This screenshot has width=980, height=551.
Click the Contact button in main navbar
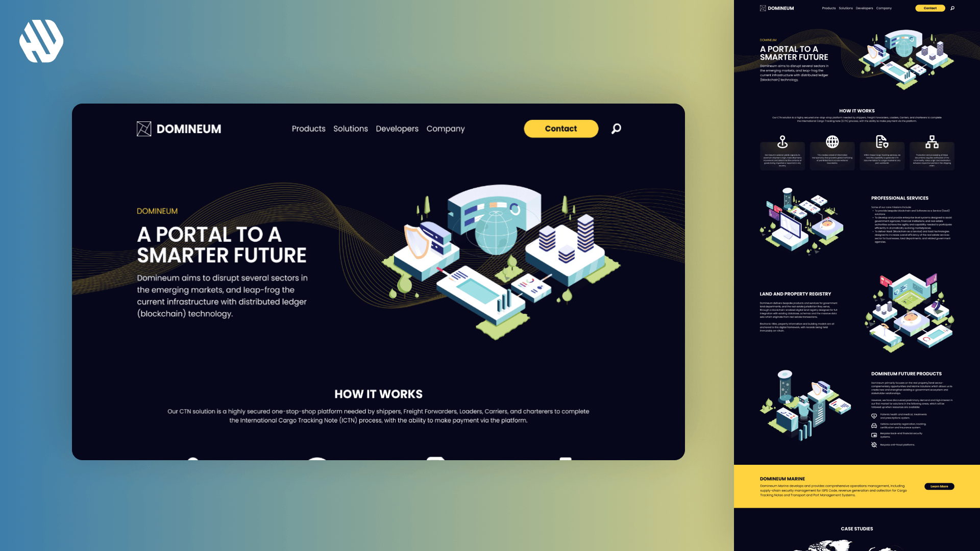click(x=560, y=129)
